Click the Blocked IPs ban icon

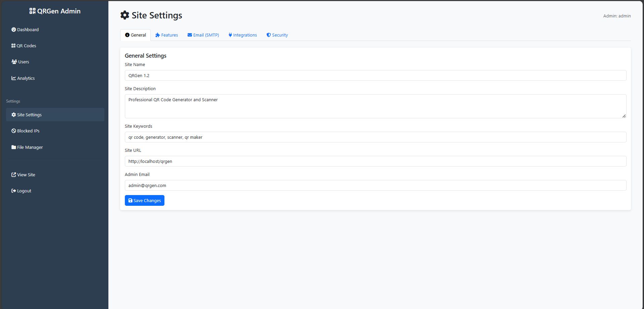click(14, 131)
